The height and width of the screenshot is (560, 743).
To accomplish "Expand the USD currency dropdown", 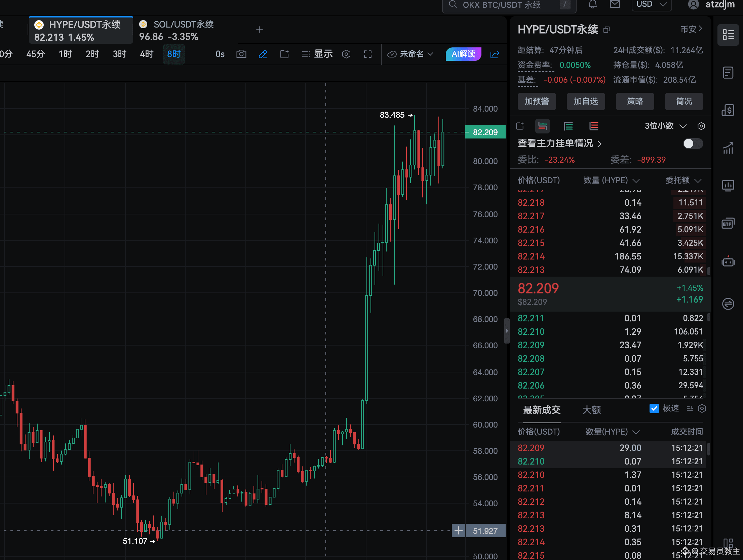I will (652, 4).
